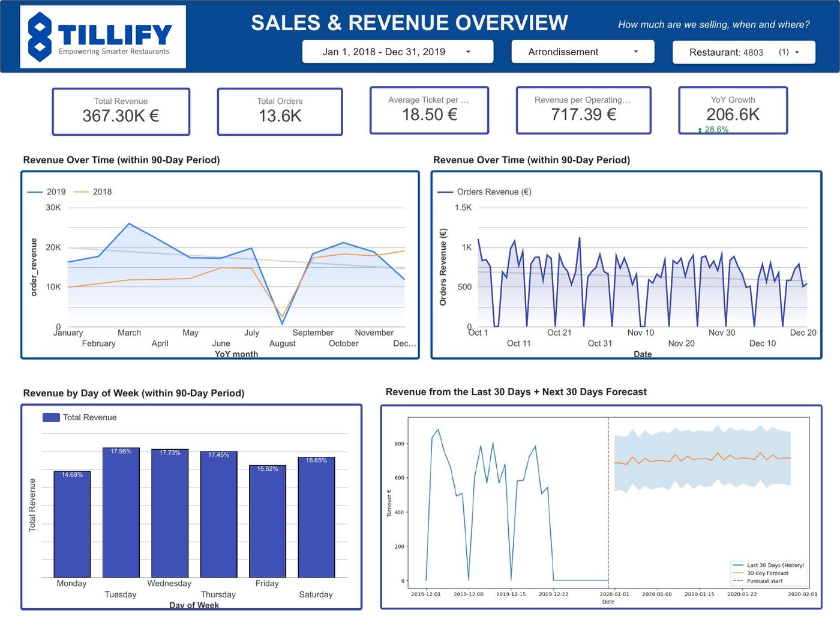Click the 'YoY month' axis title
The image size is (840, 631).
236,354
